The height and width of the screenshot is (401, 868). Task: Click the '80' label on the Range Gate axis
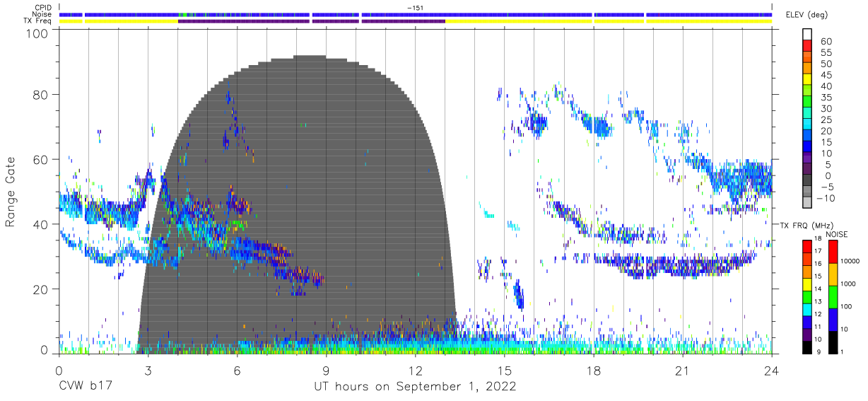(x=42, y=95)
